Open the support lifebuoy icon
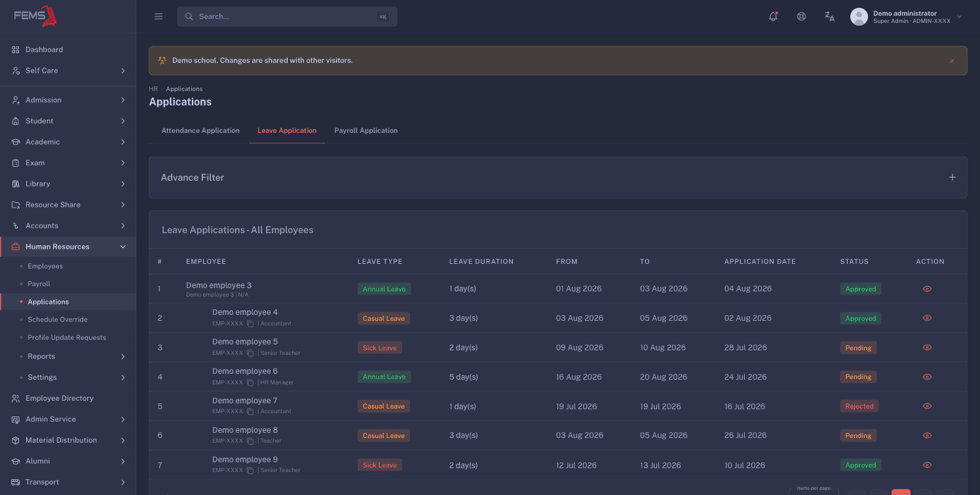 point(801,17)
